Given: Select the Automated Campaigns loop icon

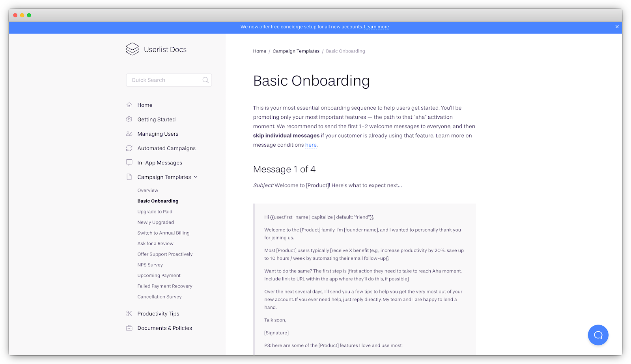Looking at the screenshot, I should [x=129, y=148].
